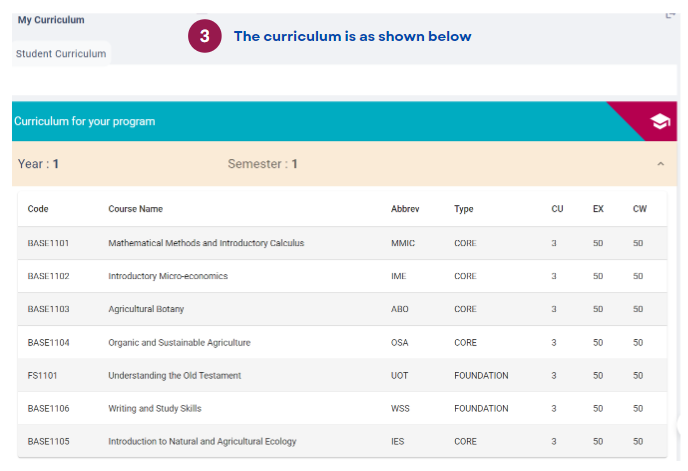Click the graduation cap icon
Image resolution: width=688 pixels, height=471 pixels.
point(660,121)
